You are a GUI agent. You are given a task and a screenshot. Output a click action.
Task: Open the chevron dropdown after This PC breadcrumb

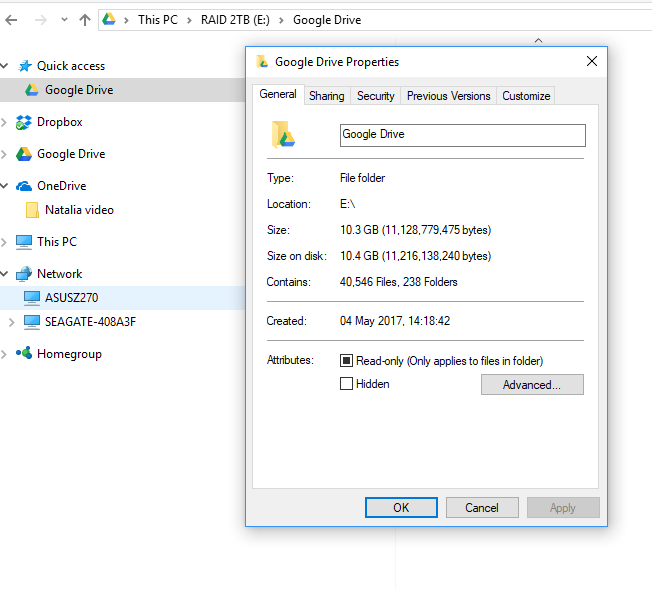[189, 20]
